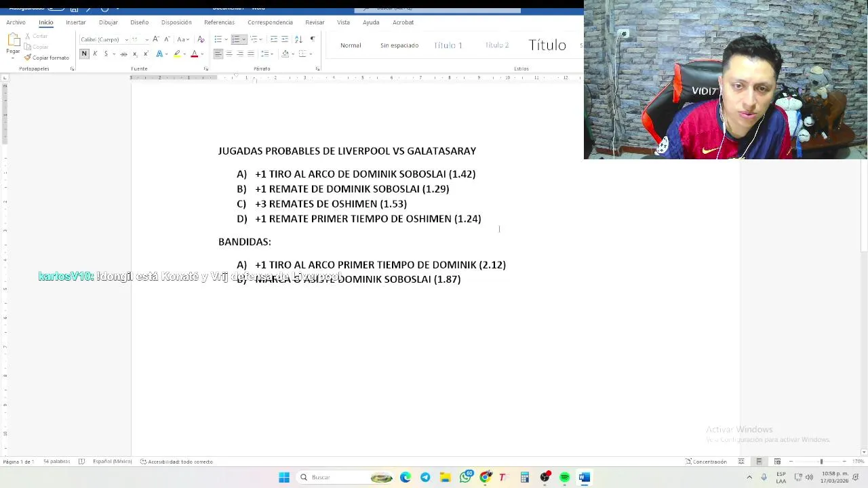Toggle underline (S) formatting

tap(106, 54)
